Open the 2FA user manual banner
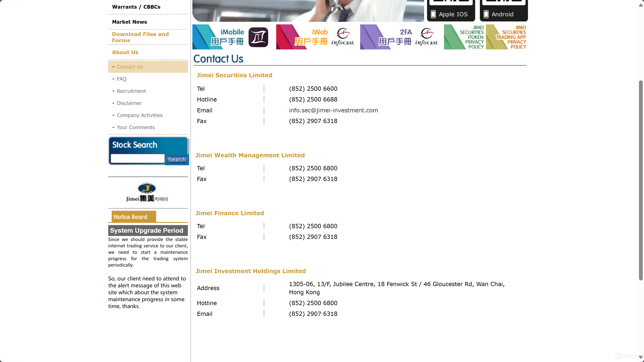 click(x=399, y=37)
